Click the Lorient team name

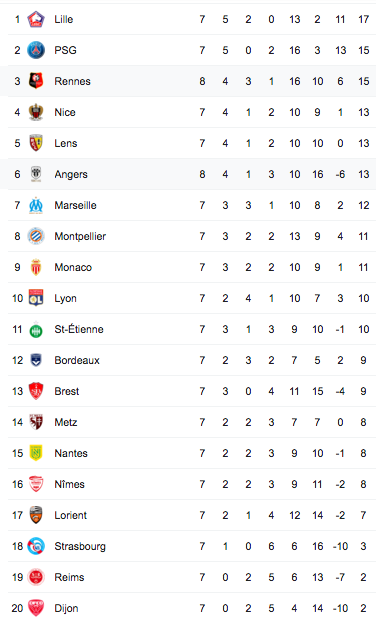70,515
